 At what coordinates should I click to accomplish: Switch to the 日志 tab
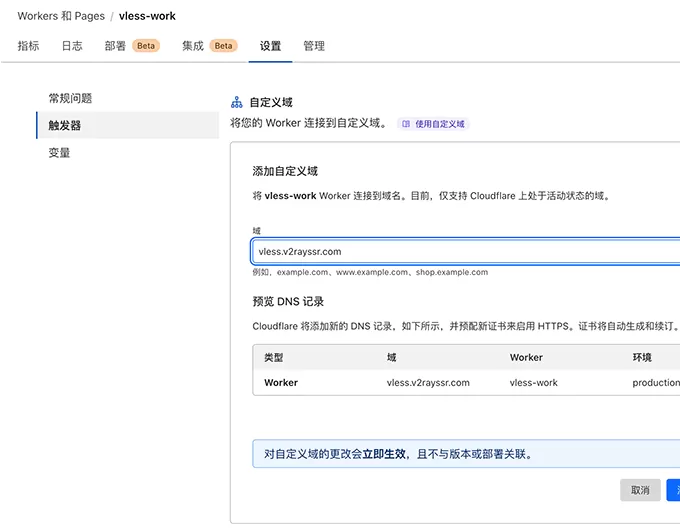click(72, 46)
